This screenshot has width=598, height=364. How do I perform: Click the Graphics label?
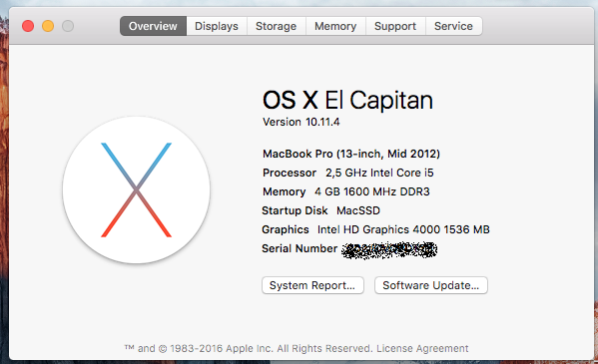[x=286, y=229]
